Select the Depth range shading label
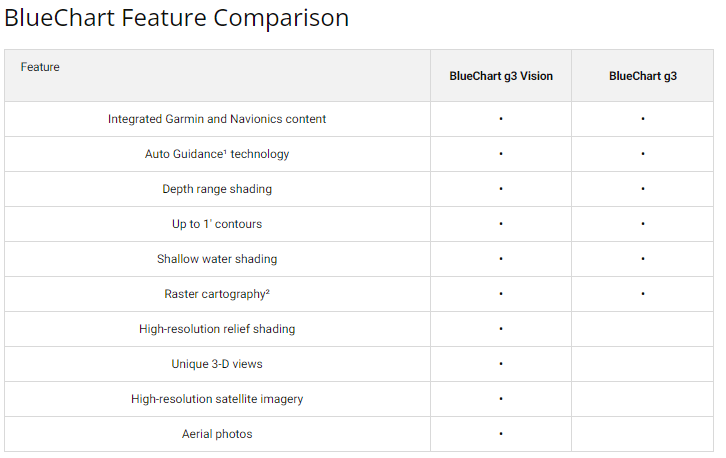The height and width of the screenshot is (458, 726). coord(217,189)
